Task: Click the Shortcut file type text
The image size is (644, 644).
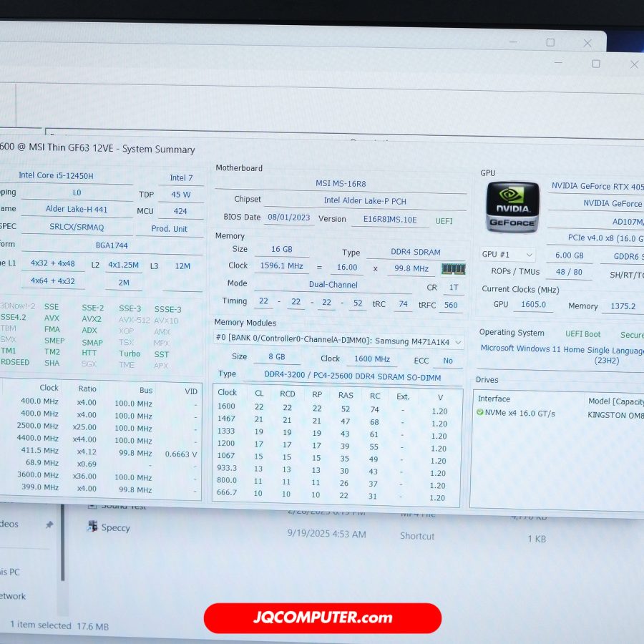Action: (x=417, y=536)
